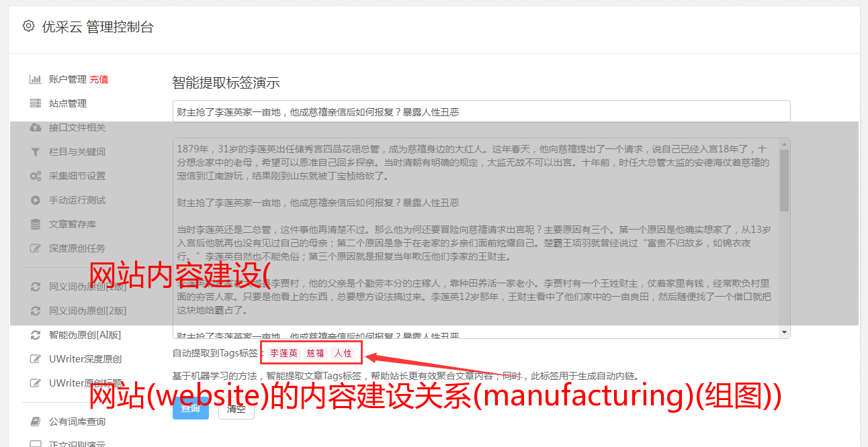Click the 智能伪原创[AI版] refresh icon
868x447 pixels.
[x=36, y=335]
